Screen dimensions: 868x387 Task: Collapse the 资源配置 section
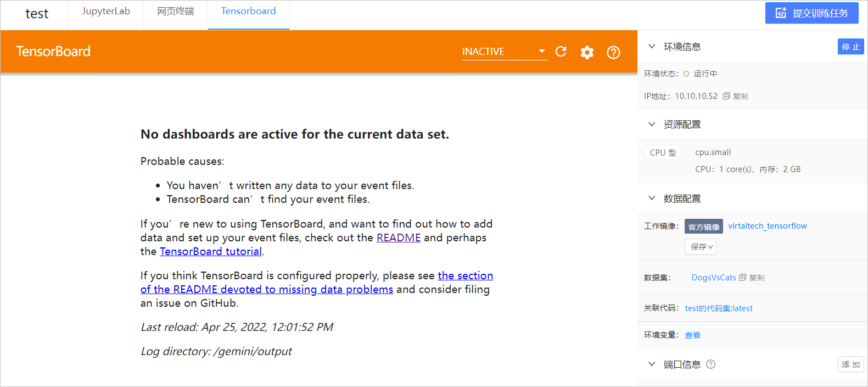point(652,124)
